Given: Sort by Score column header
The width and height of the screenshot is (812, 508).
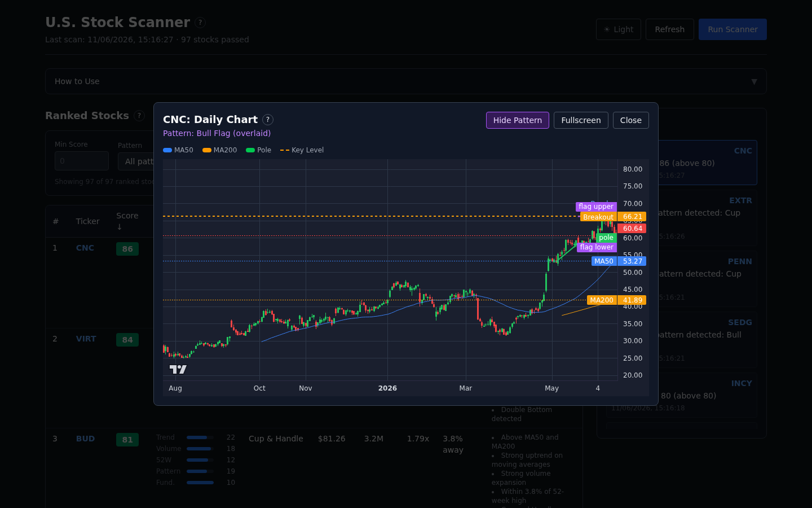Looking at the screenshot, I should pyautogui.click(x=127, y=221).
